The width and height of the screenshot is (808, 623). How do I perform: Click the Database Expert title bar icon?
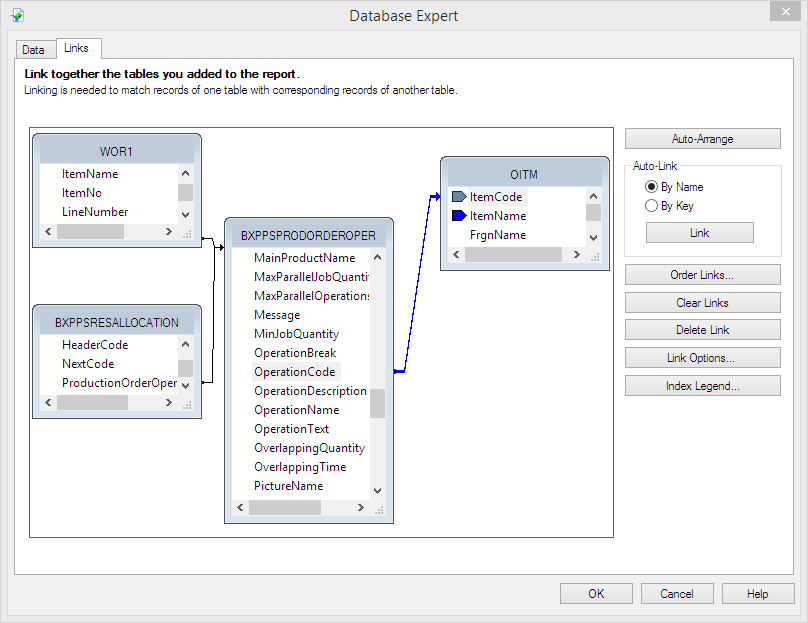click(x=17, y=15)
